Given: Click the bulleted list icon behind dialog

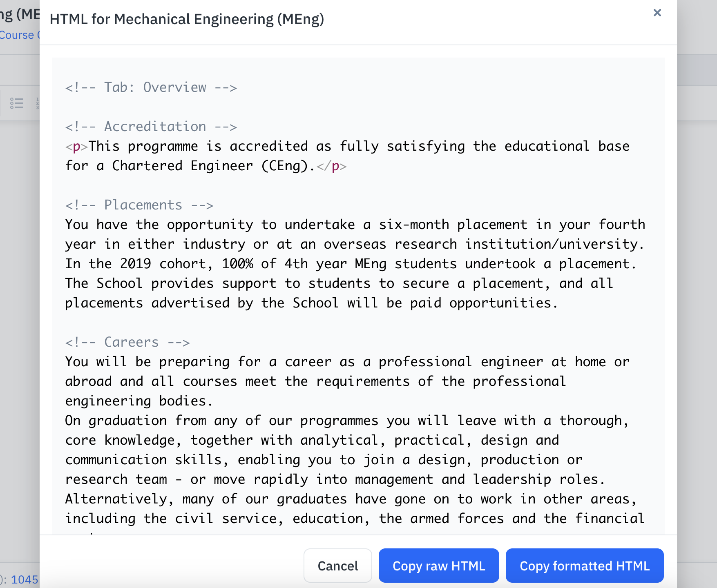Looking at the screenshot, I should pyautogui.click(x=17, y=103).
